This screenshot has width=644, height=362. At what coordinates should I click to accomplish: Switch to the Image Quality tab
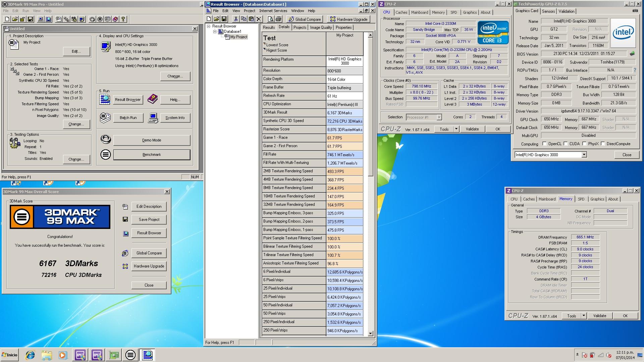pyautogui.click(x=321, y=27)
